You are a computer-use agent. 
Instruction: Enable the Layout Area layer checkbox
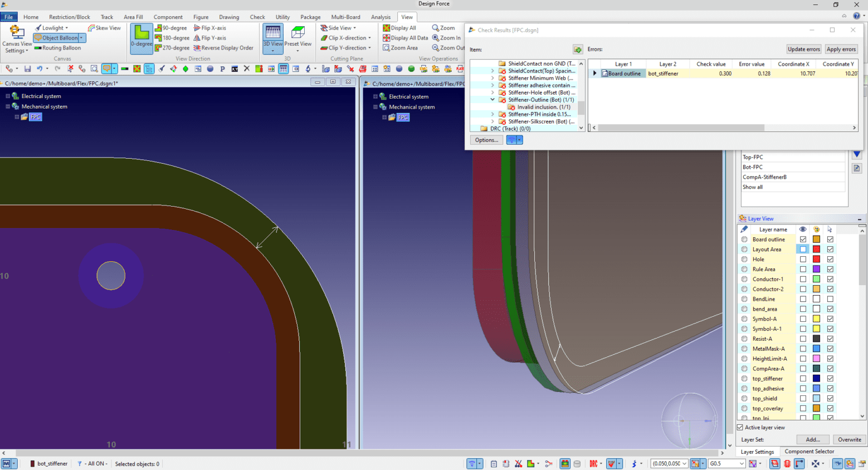click(x=803, y=249)
